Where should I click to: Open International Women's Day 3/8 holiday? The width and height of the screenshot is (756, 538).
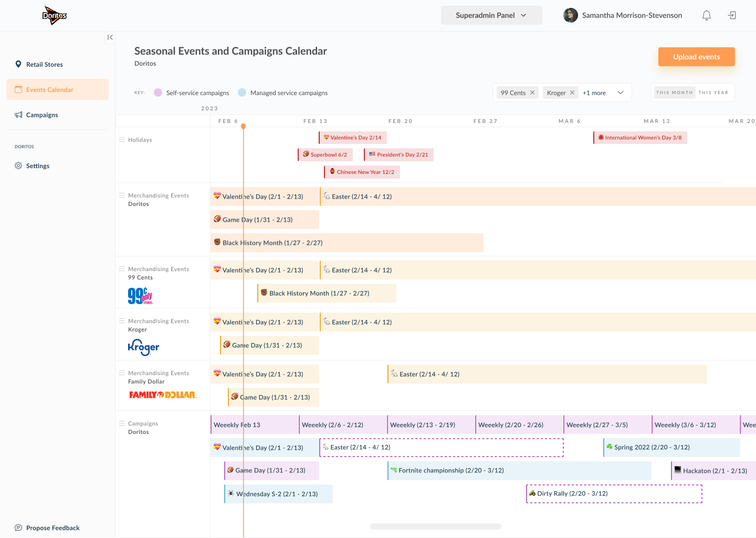pyautogui.click(x=640, y=138)
